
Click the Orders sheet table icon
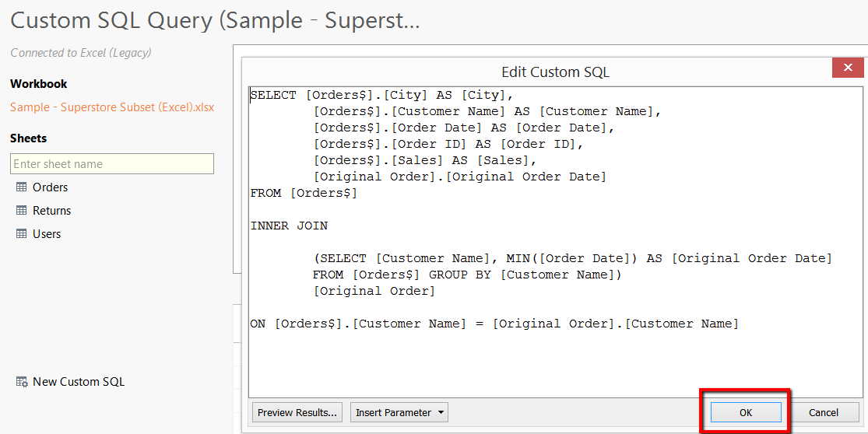(x=21, y=187)
